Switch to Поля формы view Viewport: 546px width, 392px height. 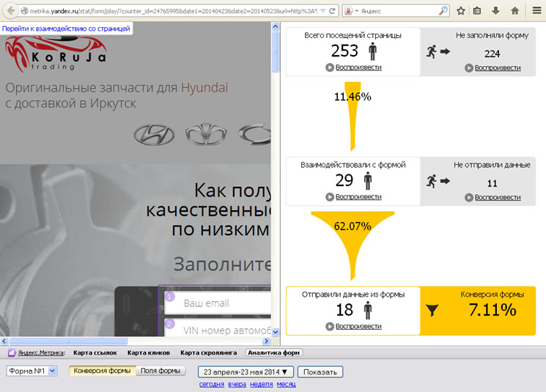[x=161, y=371]
